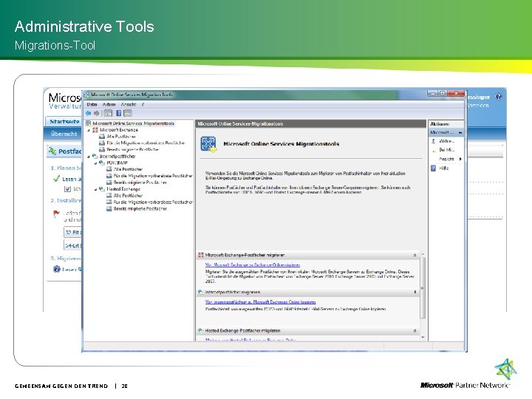
Task: Select the POP/IMAP tree node
Action: tap(117, 163)
